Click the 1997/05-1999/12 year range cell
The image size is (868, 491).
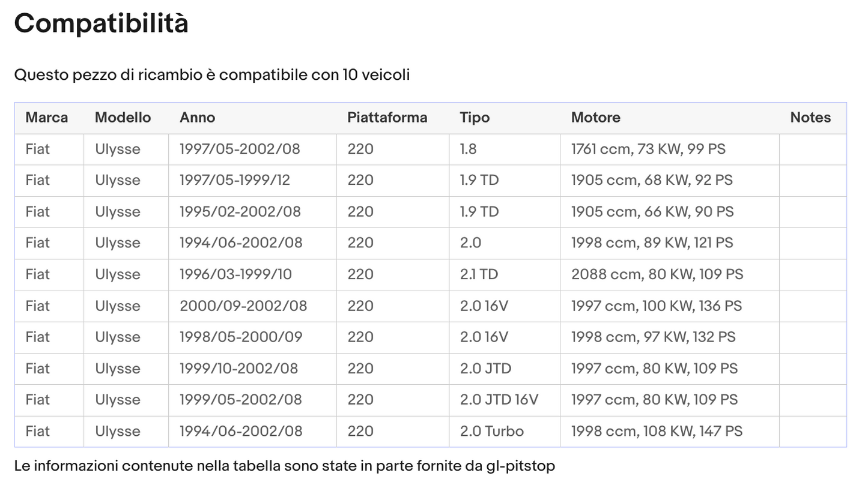[x=235, y=180]
